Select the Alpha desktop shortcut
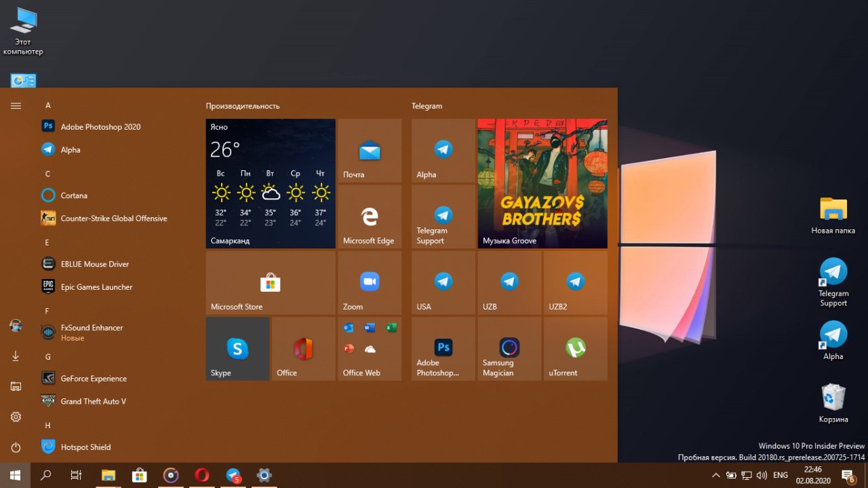The image size is (868, 488). coord(833,341)
